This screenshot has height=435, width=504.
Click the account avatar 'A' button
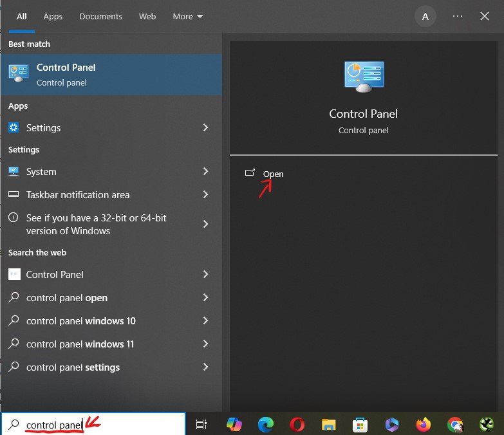point(425,17)
